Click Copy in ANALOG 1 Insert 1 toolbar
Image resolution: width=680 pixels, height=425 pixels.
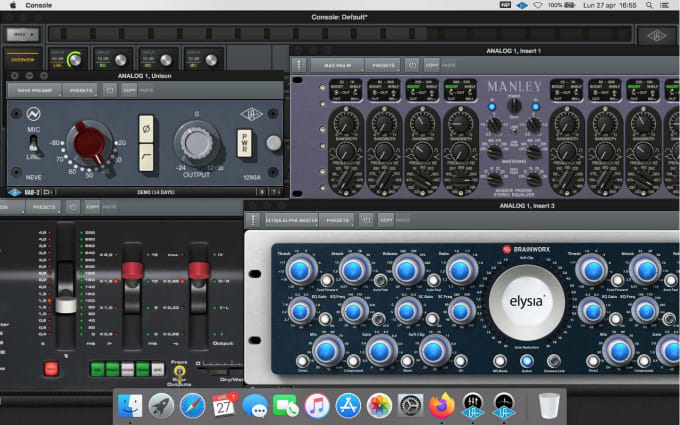[432, 65]
